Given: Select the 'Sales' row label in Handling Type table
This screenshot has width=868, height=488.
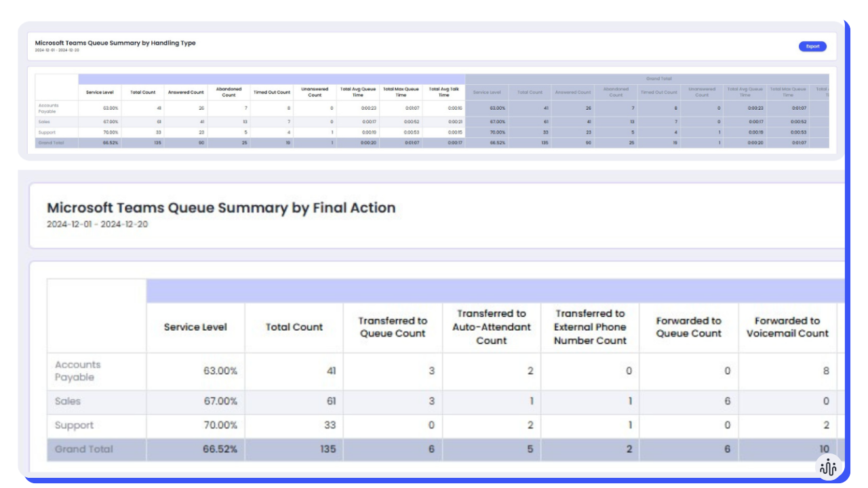Looking at the screenshot, I should 43,122.
